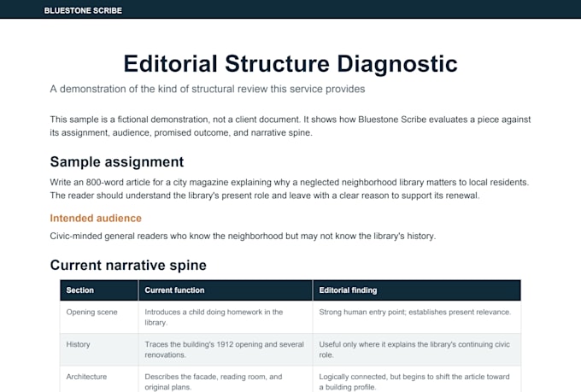The image size is (581, 392).
Task: Click the sentence 'Civic-minded general readers who know the neighborhood'
Action: coord(243,236)
